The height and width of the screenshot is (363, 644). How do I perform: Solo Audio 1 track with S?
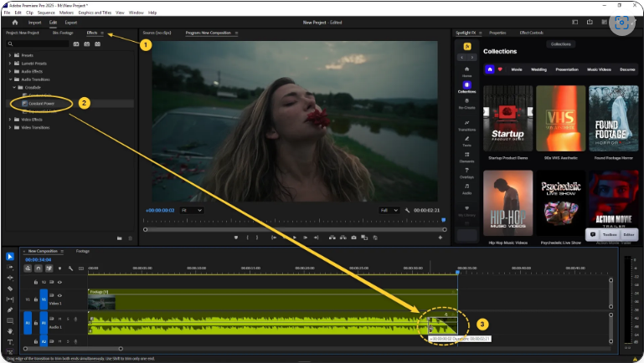(68, 319)
